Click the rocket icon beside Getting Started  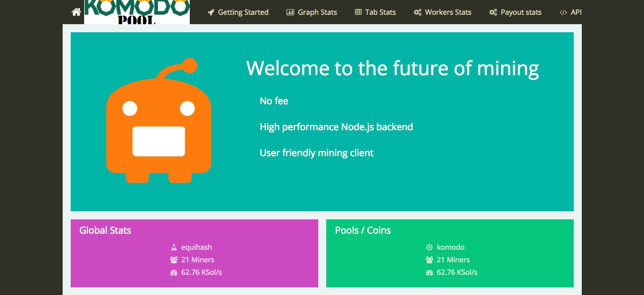point(211,13)
